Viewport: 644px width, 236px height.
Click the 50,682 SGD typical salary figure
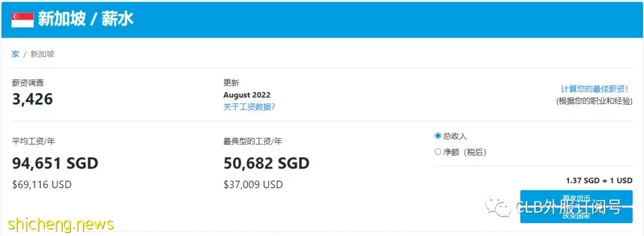pyautogui.click(x=267, y=164)
